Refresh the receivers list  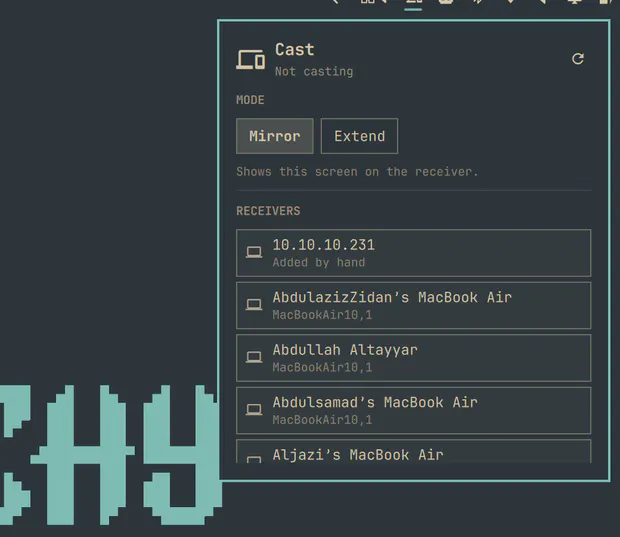point(578,59)
